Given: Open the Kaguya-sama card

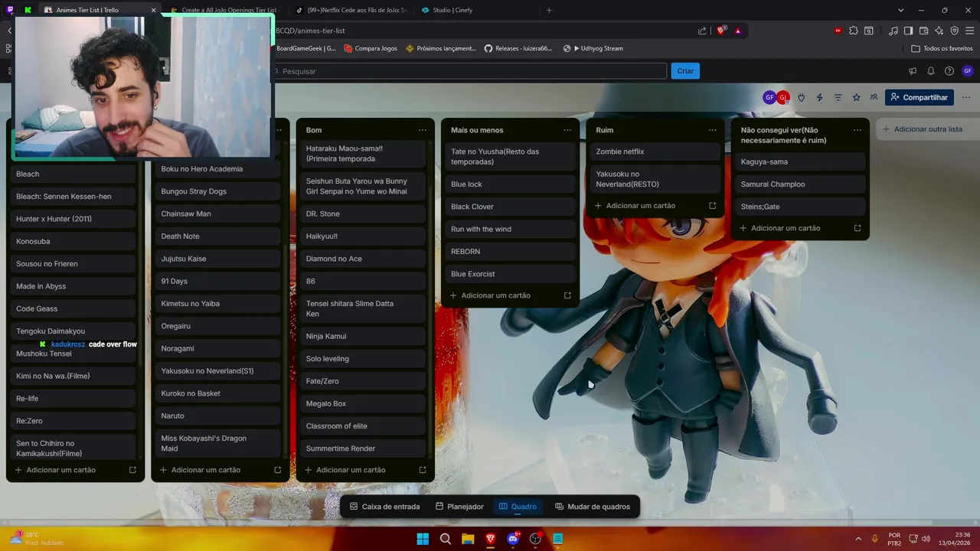Looking at the screenshot, I should (801, 161).
